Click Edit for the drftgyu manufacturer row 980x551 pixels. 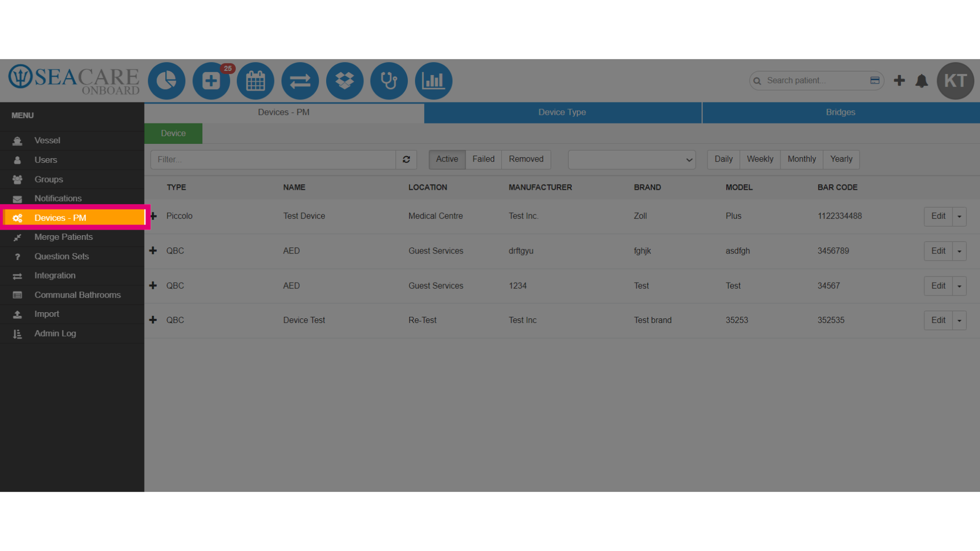coord(938,251)
